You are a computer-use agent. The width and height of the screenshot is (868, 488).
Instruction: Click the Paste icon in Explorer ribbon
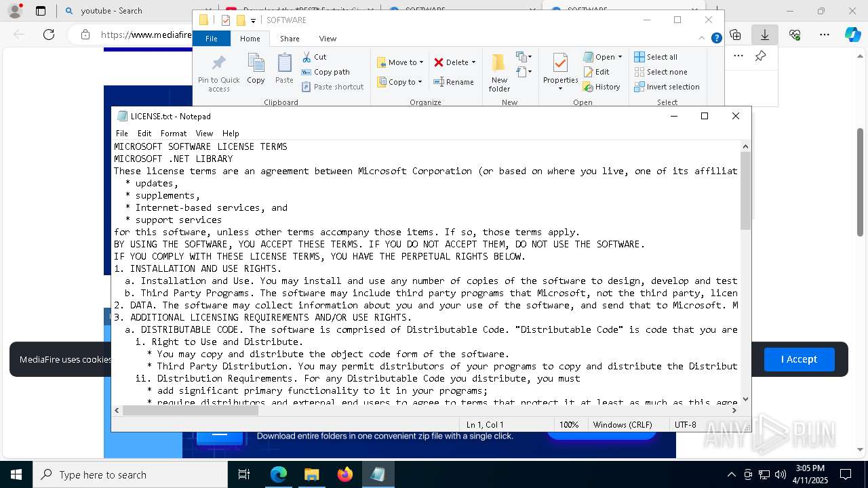click(x=284, y=69)
